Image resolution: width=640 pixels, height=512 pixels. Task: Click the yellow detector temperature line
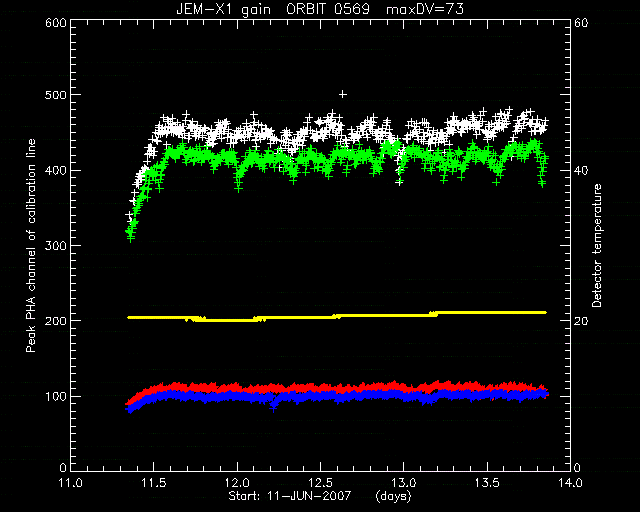coord(337,316)
